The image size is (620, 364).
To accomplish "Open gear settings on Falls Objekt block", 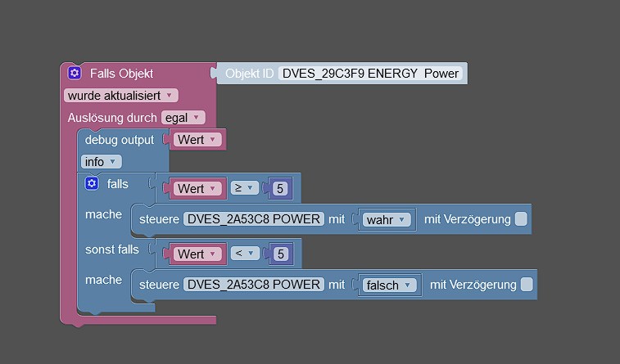I will 75,73.
